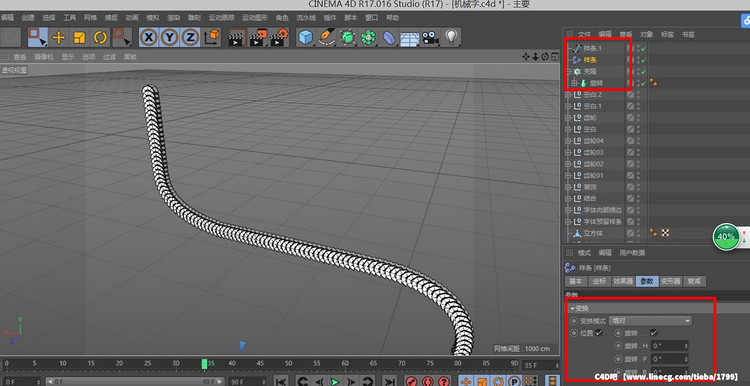The image size is (750, 386).
Task: Render the active view
Action: click(236, 37)
